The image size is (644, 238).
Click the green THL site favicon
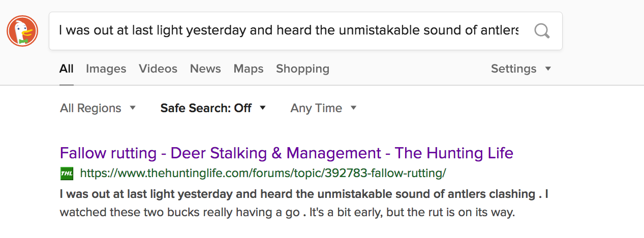67,174
